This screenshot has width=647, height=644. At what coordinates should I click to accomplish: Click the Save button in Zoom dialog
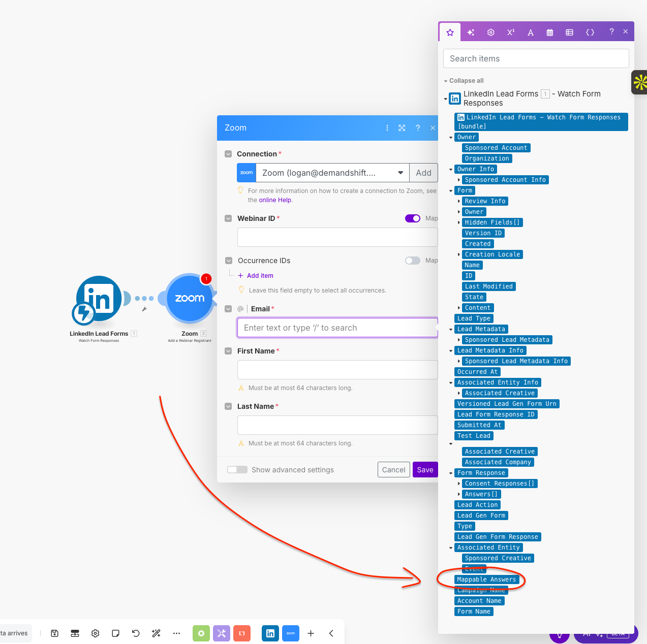pyautogui.click(x=425, y=470)
